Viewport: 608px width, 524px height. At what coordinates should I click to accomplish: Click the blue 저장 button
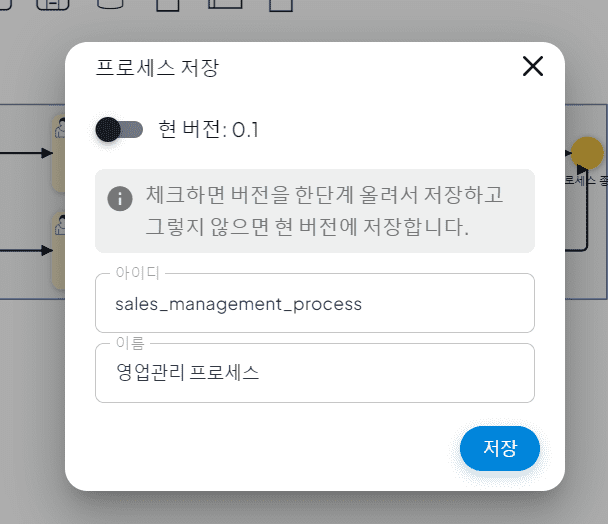(499, 448)
